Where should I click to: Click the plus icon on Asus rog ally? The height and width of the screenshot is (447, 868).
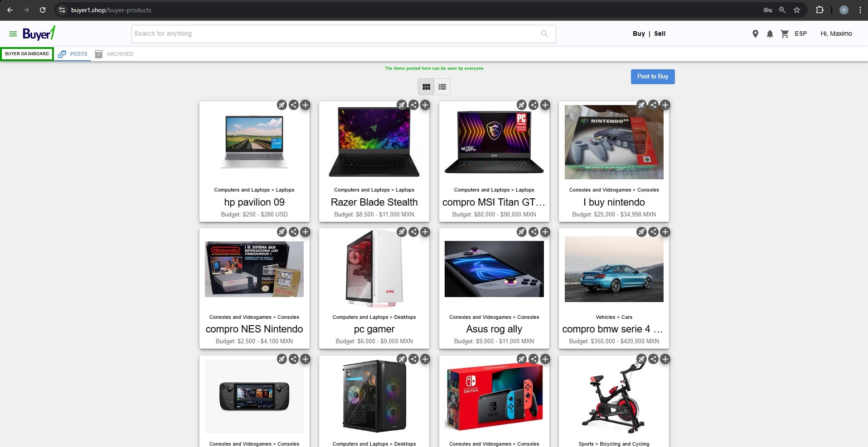(x=545, y=232)
